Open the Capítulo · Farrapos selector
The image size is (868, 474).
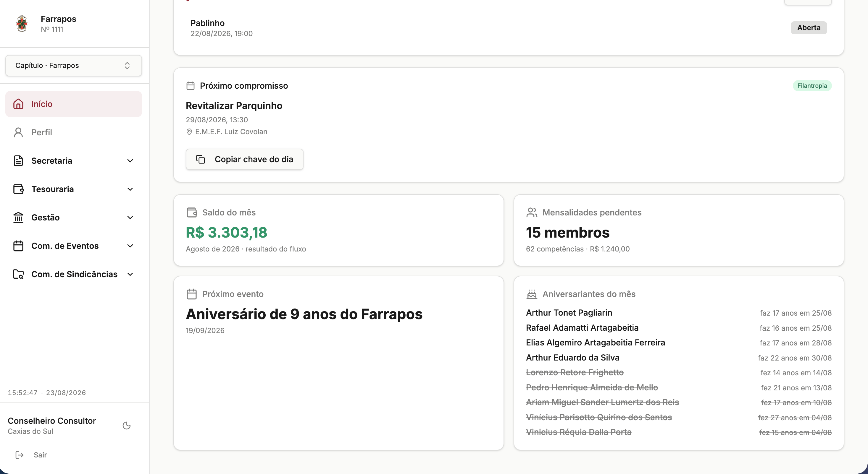(73, 65)
